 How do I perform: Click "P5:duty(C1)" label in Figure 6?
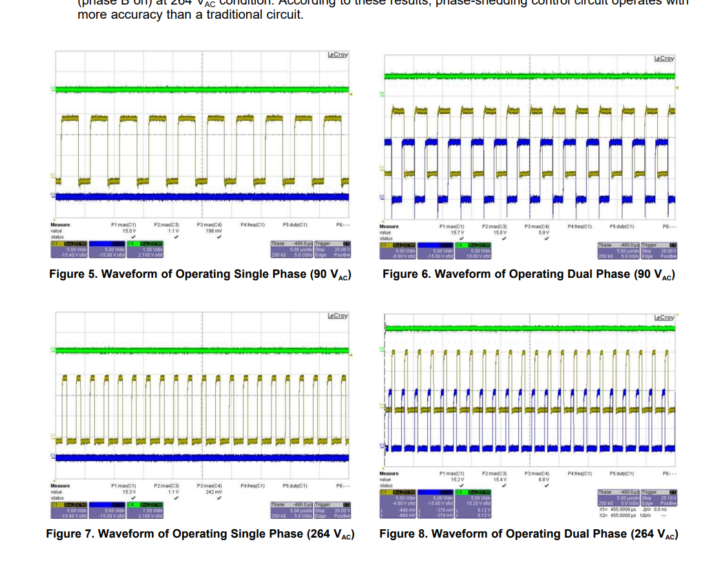(x=622, y=227)
